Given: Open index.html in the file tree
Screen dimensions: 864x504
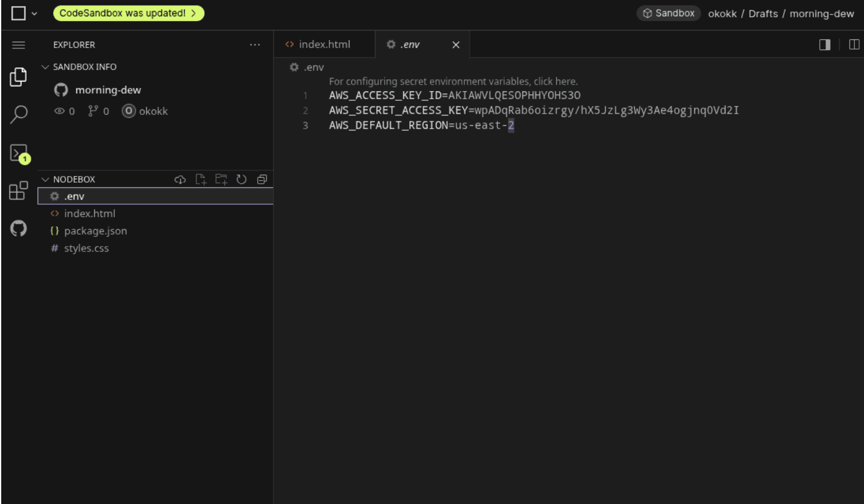Looking at the screenshot, I should pos(155,213).
